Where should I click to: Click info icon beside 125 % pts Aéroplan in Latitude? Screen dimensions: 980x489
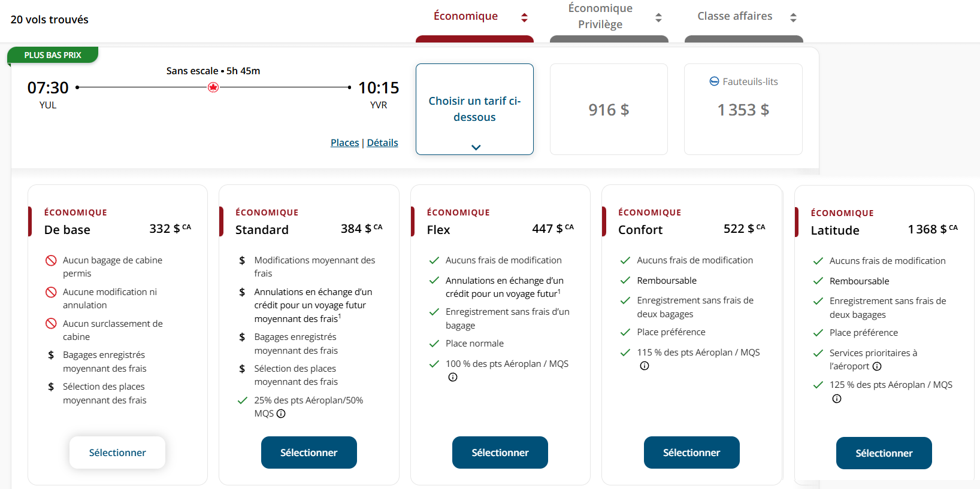pos(836,398)
